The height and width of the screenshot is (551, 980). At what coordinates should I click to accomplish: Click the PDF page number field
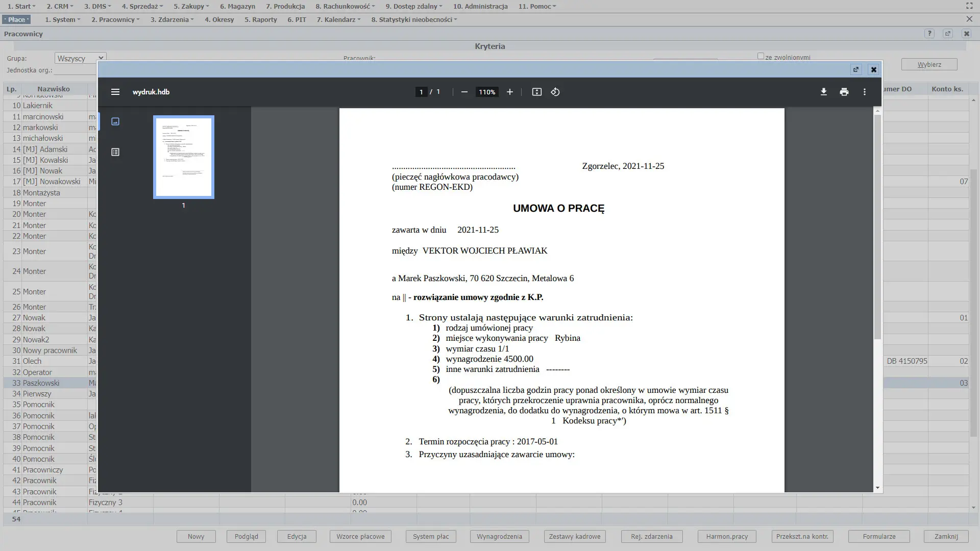tap(421, 92)
